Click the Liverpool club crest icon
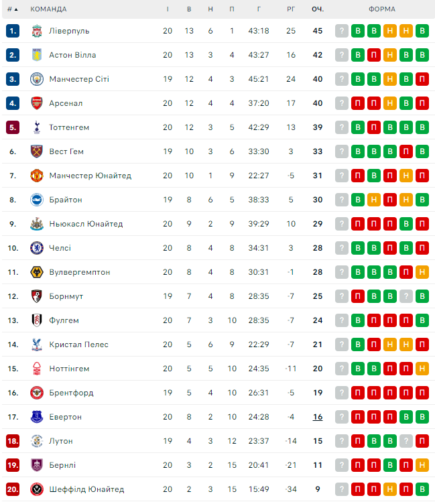The image size is (435, 504). 37,31
